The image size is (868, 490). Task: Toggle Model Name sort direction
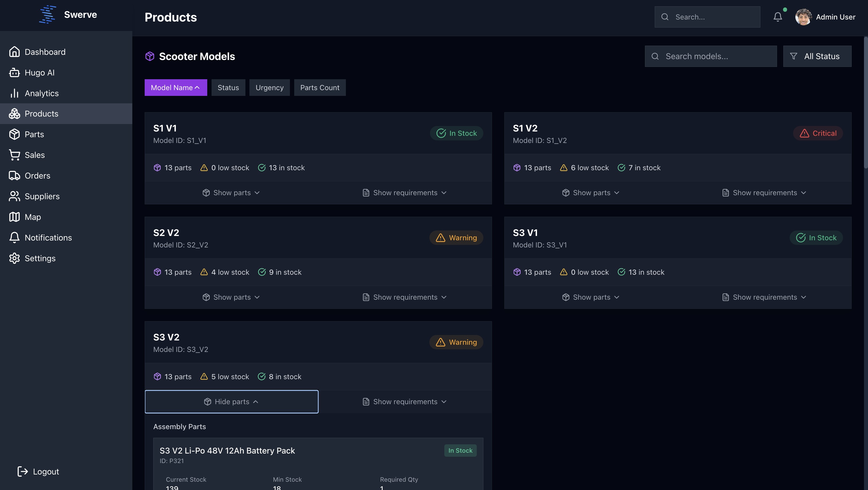coord(176,88)
